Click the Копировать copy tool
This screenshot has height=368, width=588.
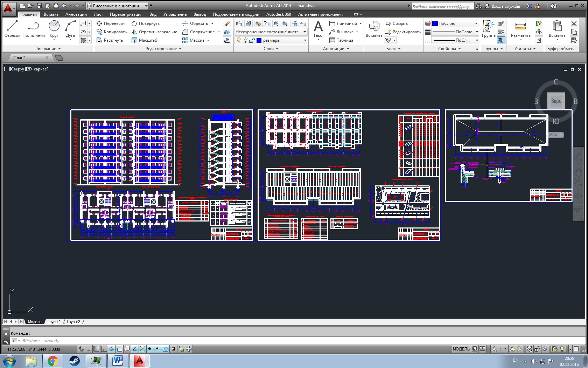click(112, 32)
